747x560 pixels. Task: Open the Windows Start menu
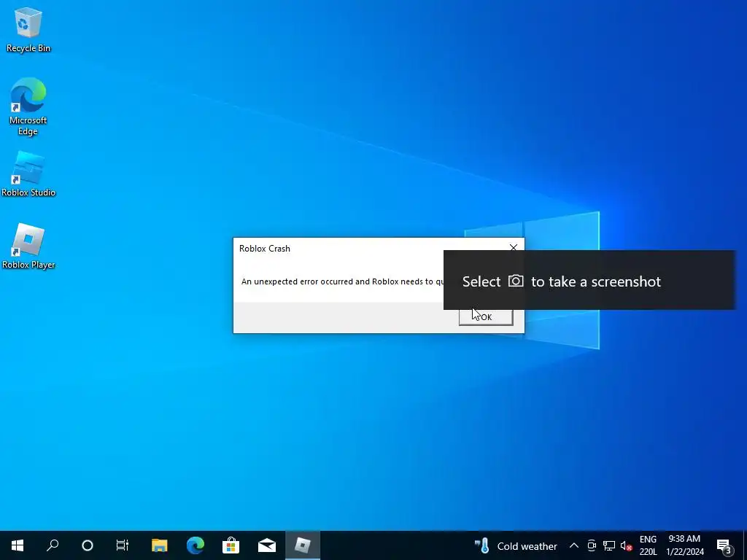click(18, 545)
